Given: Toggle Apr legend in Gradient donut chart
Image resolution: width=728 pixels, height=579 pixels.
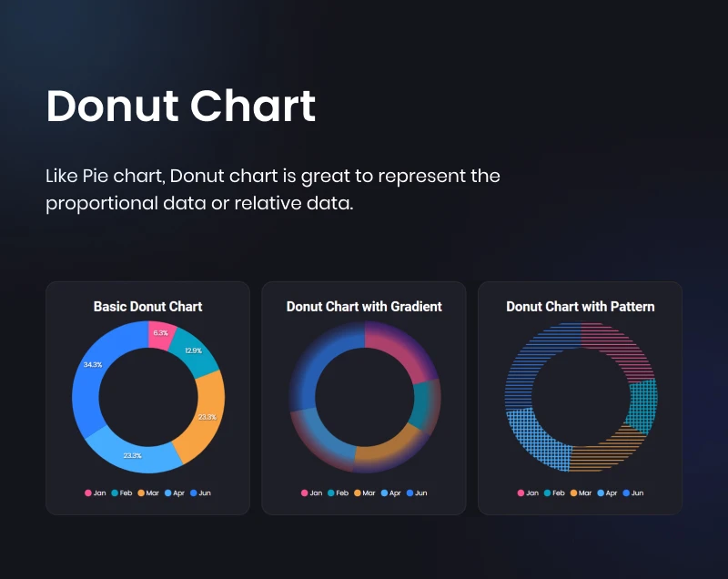Looking at the screenshot, I should point(390,493).
